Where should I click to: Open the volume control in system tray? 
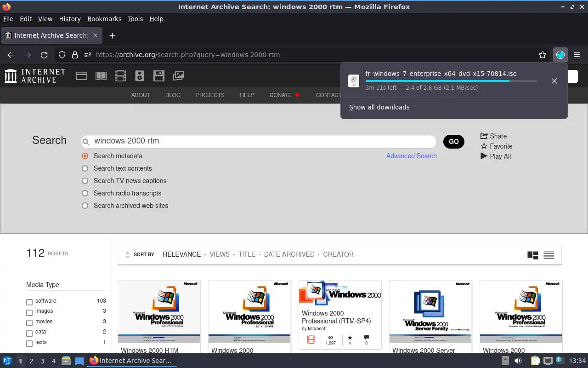click(518, 361)
